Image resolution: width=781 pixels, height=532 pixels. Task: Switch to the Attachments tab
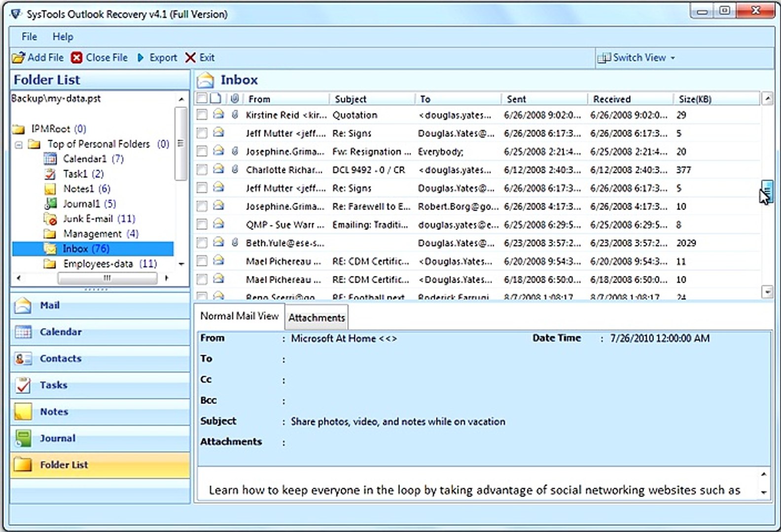317,318
